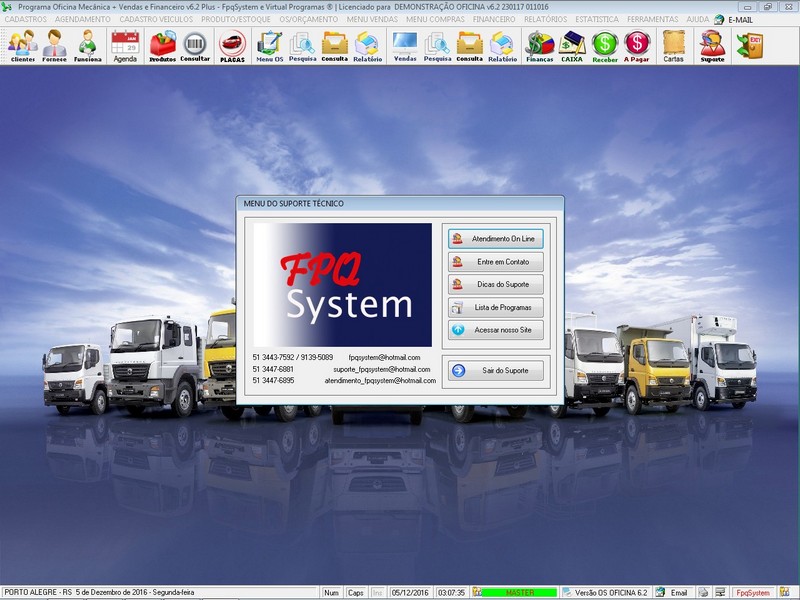This screenshot has width=800, height=600.
Task: Click the atendimento_fpqsystem@hotmail.com address
Action: click(x=380, y=381)
